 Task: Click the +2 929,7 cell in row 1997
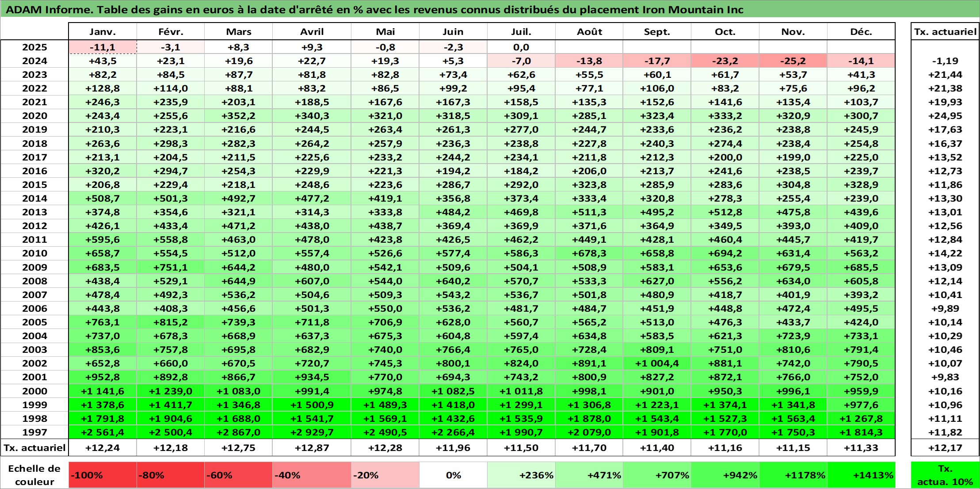312,432
